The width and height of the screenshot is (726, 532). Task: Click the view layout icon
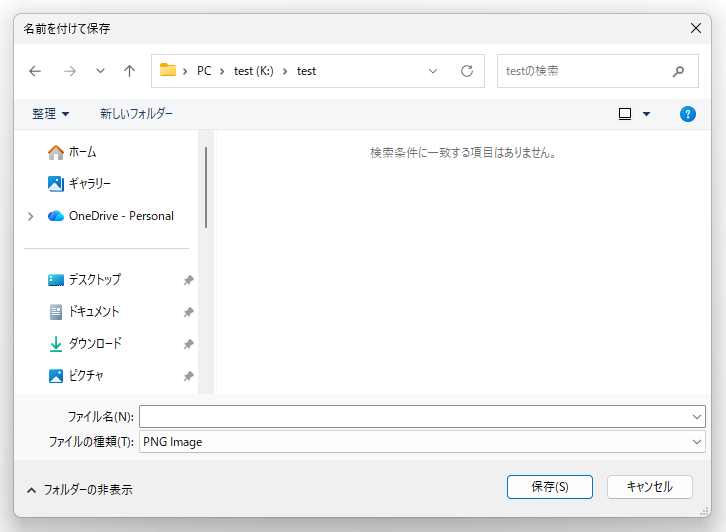(x=625, y=114)
